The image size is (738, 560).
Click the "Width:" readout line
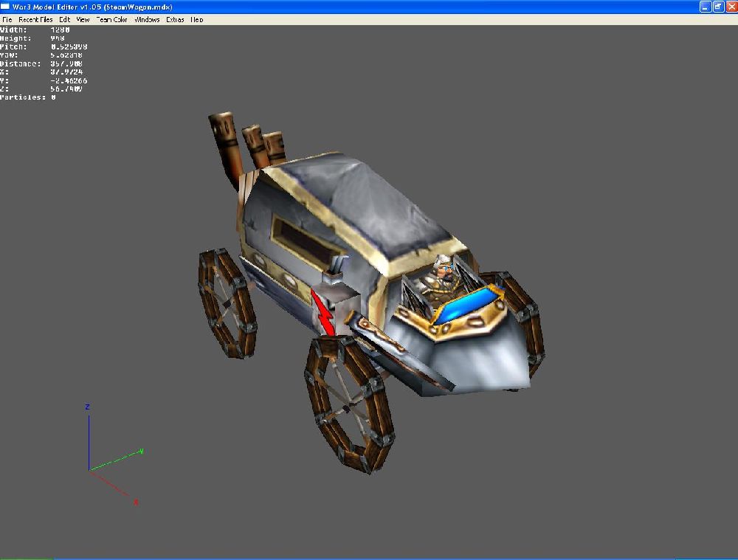point(35,30)
